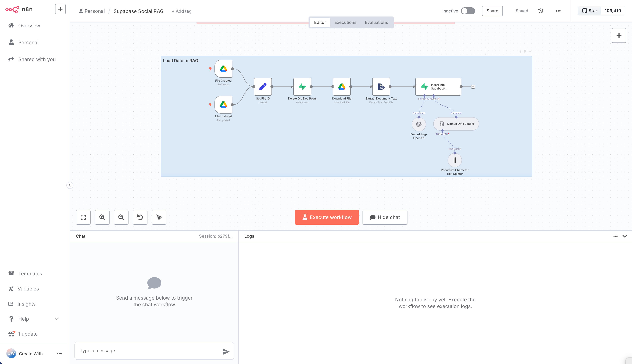Star the n8n repository on GitHub

tap(589, 11)
